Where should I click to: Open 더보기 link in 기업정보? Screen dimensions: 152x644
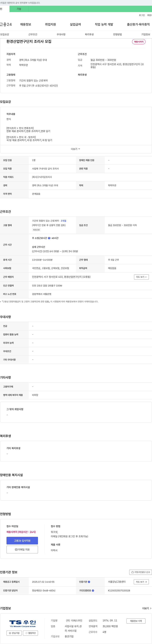147,608
